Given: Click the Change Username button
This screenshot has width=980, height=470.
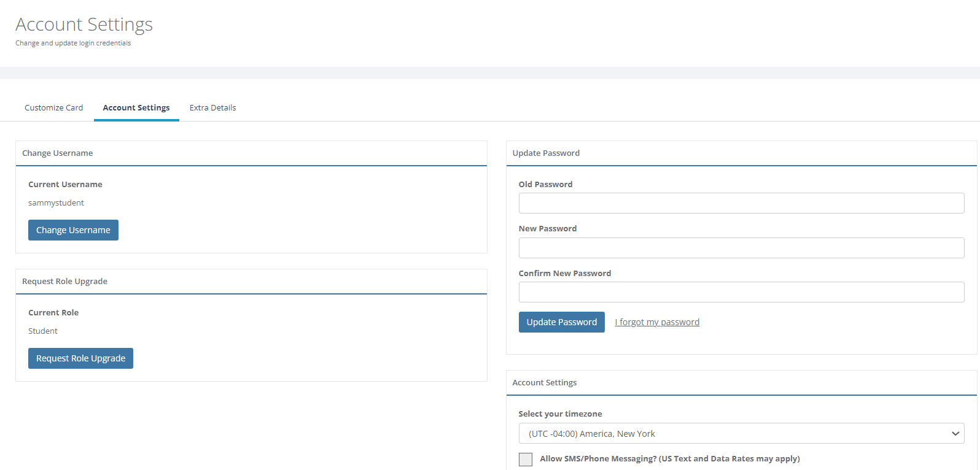Looking at the screenshot, I should (x=73, y=230).
